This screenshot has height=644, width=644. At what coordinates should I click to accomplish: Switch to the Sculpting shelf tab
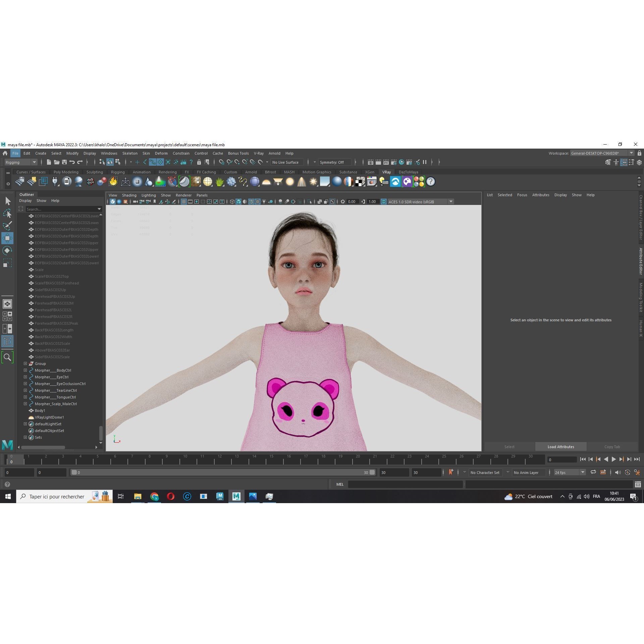(95, 172)
